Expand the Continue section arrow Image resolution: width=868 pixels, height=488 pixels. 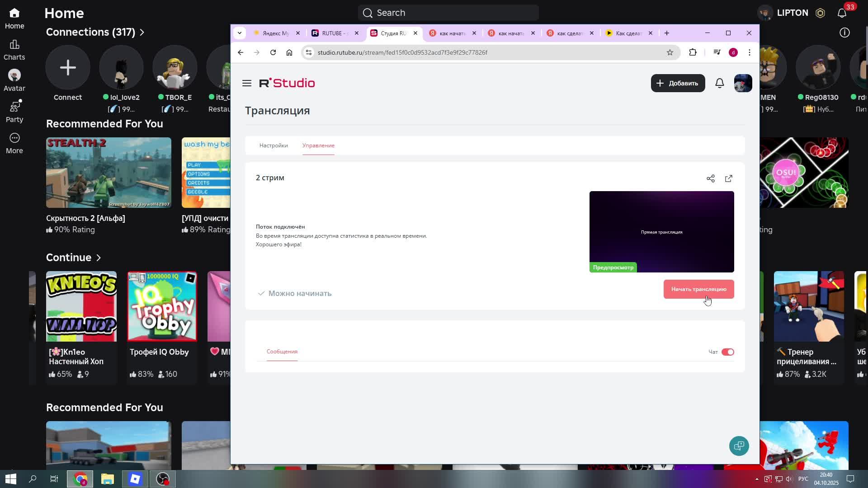[99, 258]
